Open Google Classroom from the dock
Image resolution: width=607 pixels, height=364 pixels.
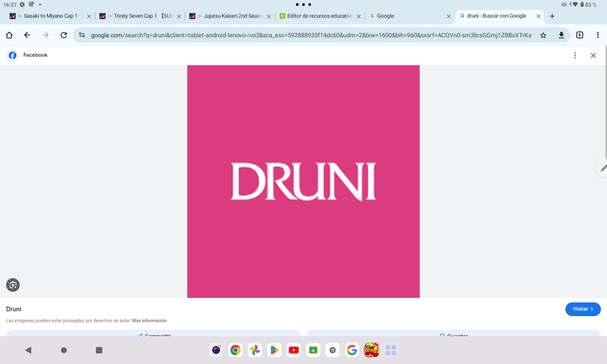[x=313, y=350]
